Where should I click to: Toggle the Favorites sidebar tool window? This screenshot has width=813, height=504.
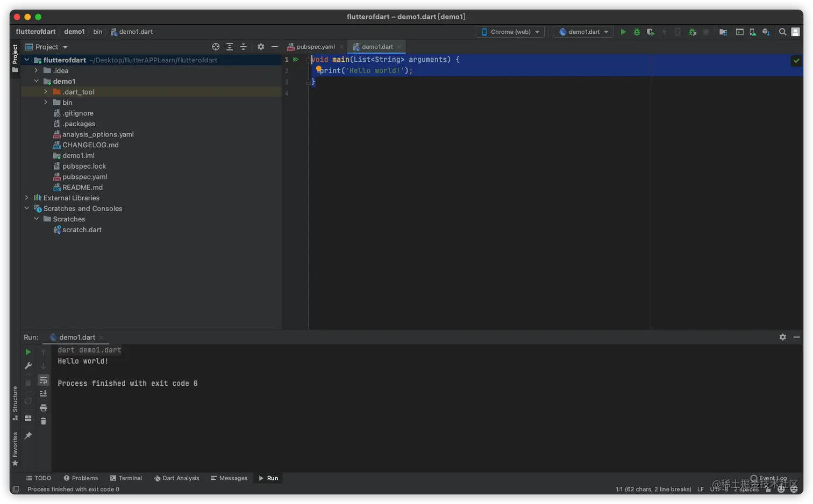pyautogui.click(x=15, y=449)
